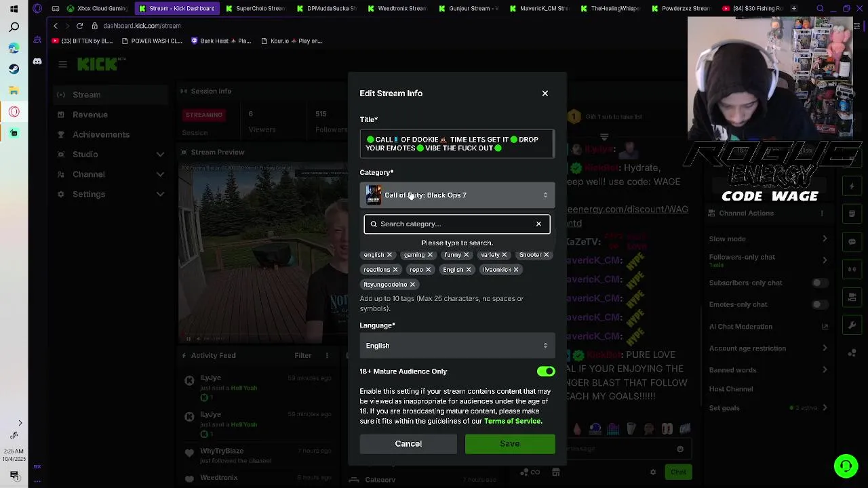Click the chat bubble icon in right rail
Viewport: 868px width, 488px height.
point(852,242)
